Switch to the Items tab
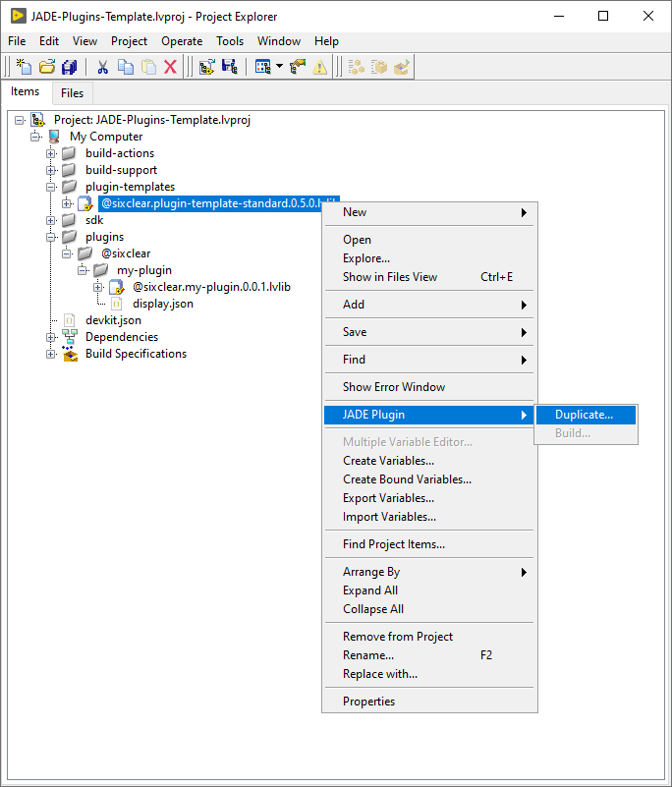This screenshot has width=672, height=787. 26,91
